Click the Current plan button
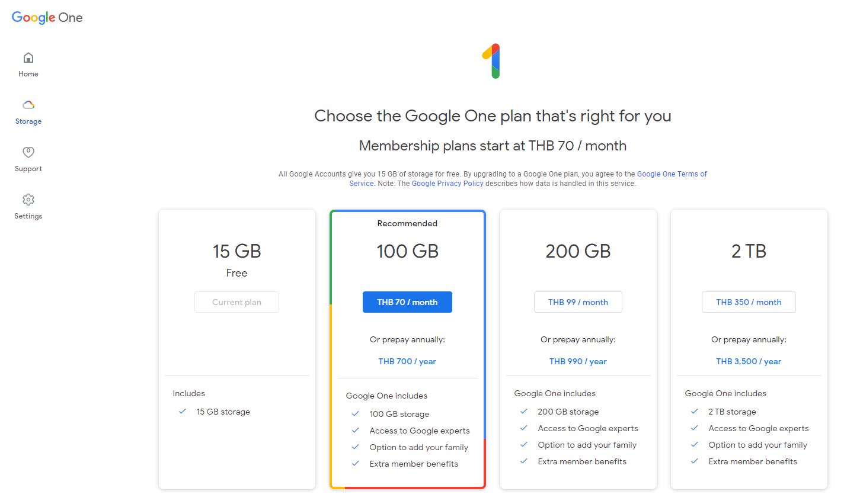 [236, 302]
